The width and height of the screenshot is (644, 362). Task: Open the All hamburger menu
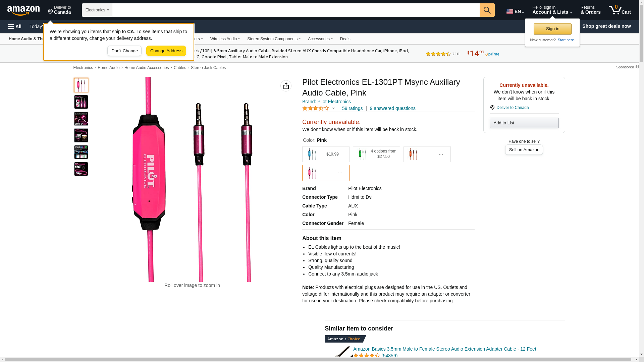(15, 26)
